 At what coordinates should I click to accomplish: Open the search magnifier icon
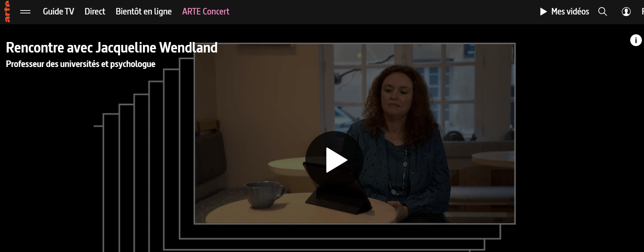pyautogui.click(x=602, y=12)
